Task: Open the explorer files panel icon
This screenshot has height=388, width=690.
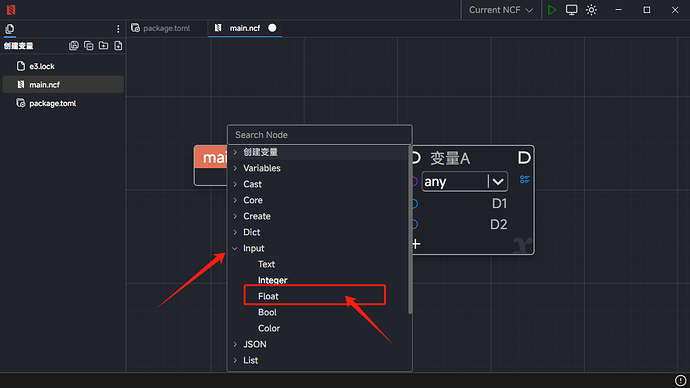Action: pos(10,29)
